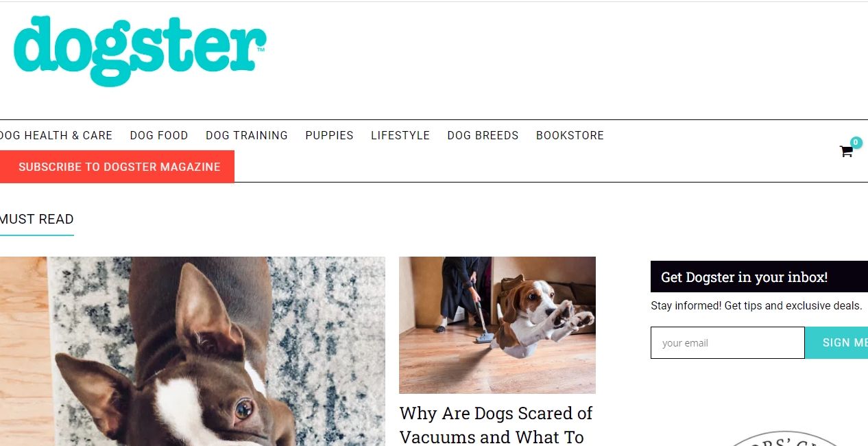Navigate to the Puppies section
This screenshot has width=868, height=446.
pos(329,135)
